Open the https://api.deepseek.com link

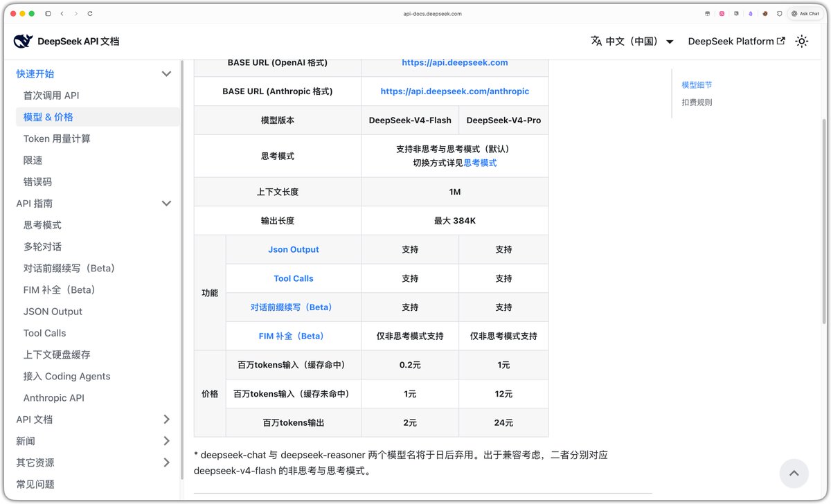pos(455,62)
